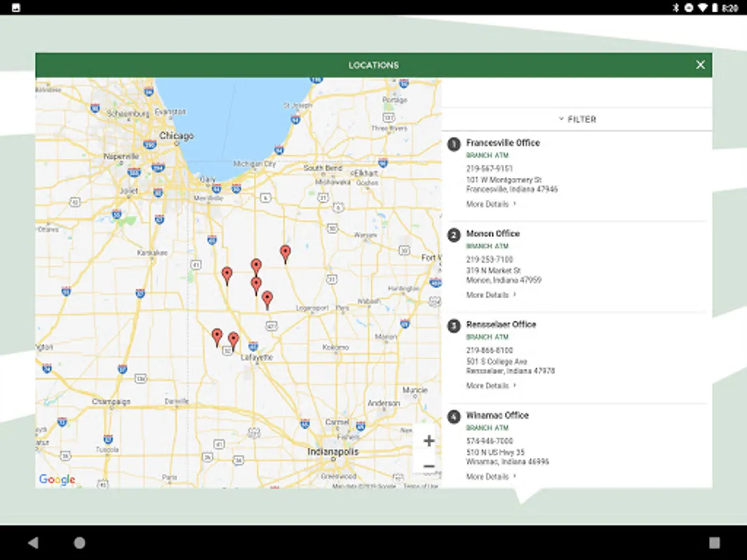
Task: Open More Details for Francesville Office
Action: (491, 204)
